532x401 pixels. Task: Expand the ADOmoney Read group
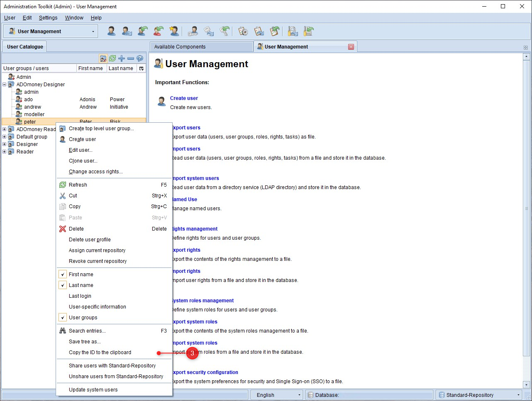tap(5, 129)
